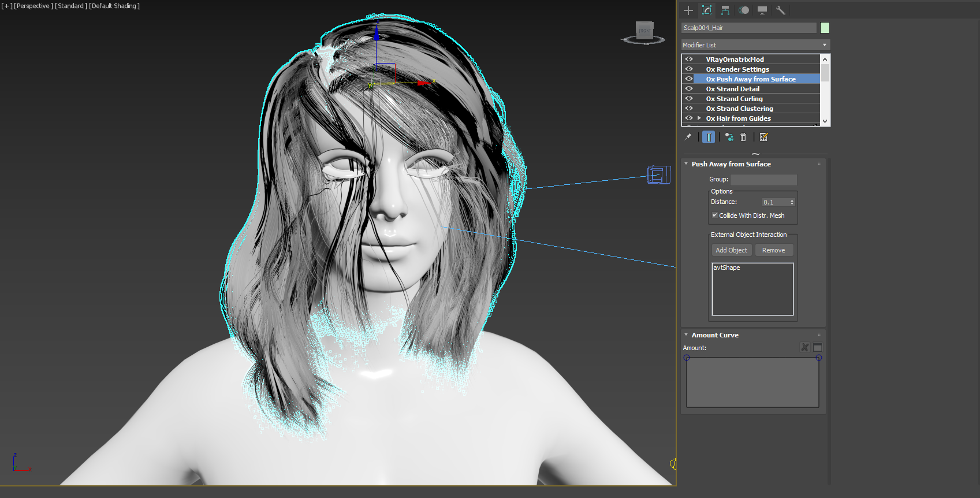Open the object color swatch
Viewport: 980px width, 498px height.
[x=825, y=28]
